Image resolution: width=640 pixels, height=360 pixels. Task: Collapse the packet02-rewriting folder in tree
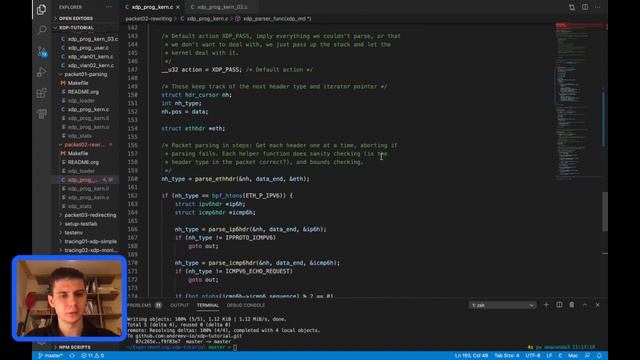(84, 144)
